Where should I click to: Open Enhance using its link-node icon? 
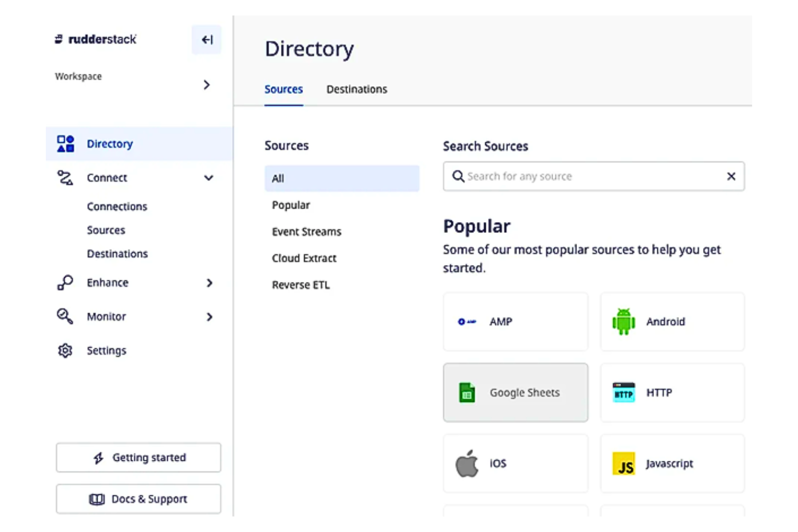[65, 282]
